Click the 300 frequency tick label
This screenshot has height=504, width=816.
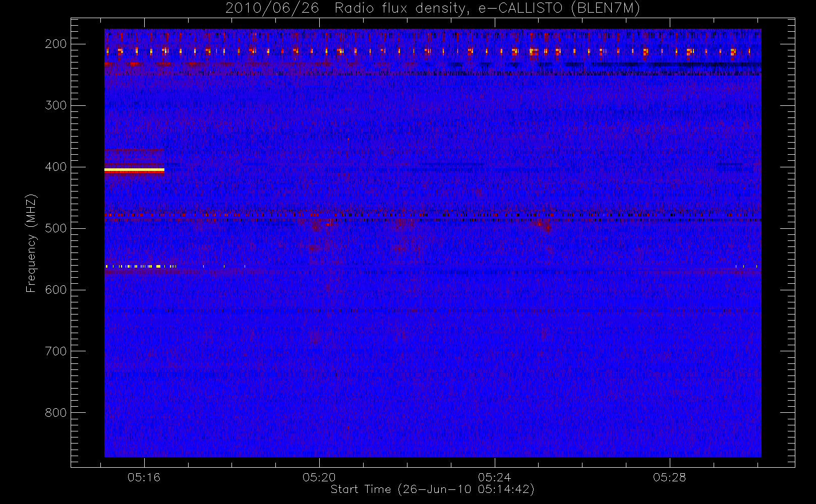[x=55, y=105]
